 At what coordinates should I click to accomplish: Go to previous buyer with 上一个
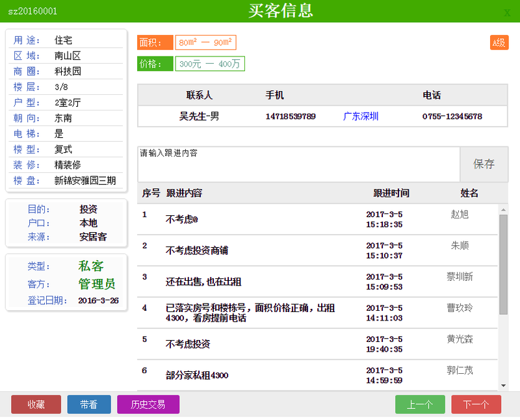[x=420, y=404]
